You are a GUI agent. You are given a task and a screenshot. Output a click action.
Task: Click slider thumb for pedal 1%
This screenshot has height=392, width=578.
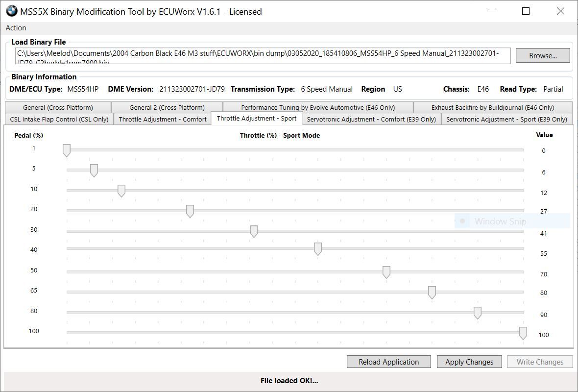[x=67, y=150]
